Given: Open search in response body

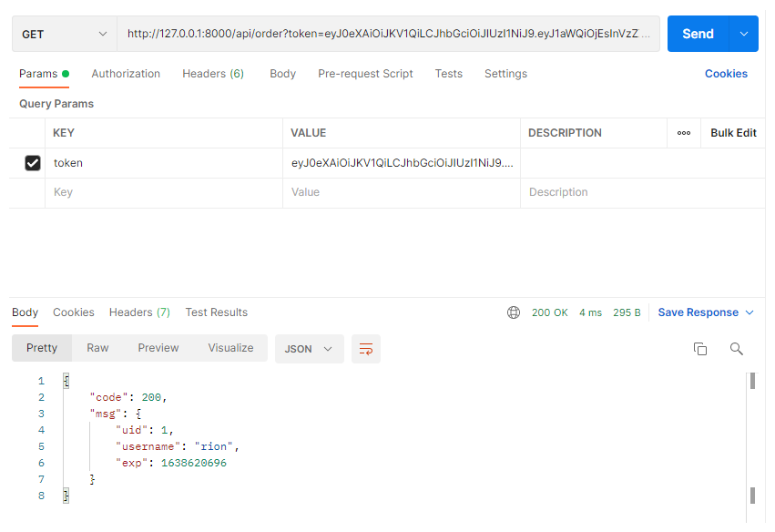Looking at the screenshot, I should point(737,349).
